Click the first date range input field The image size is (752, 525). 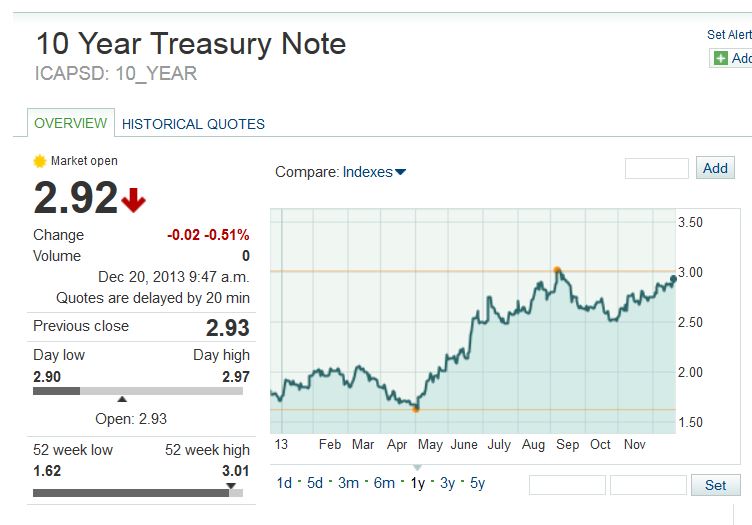point(567,485)
